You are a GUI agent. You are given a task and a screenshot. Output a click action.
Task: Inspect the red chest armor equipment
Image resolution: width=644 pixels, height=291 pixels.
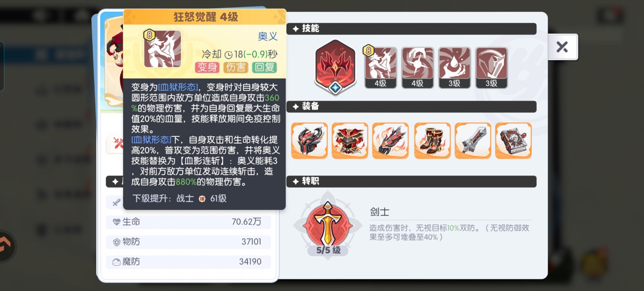tap(350, 140)
